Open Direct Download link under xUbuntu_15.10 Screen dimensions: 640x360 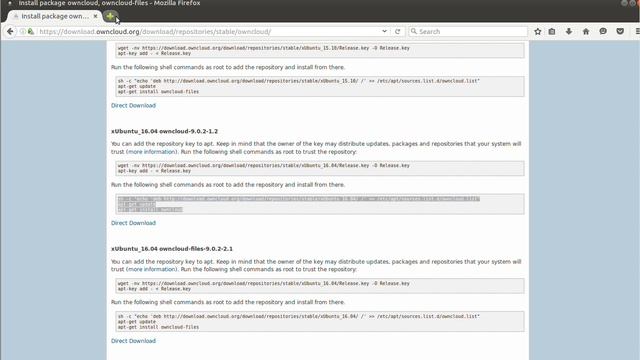(133, 105)
